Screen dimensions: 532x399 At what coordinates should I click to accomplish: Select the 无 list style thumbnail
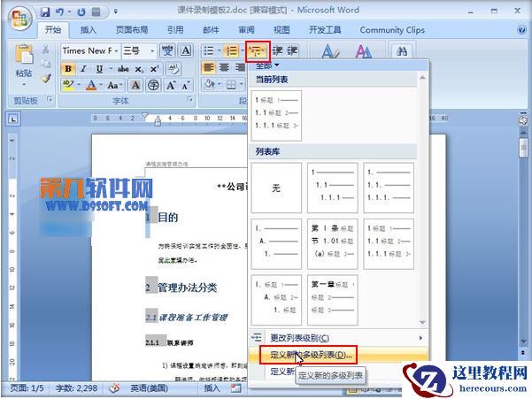tap(276, 188)
